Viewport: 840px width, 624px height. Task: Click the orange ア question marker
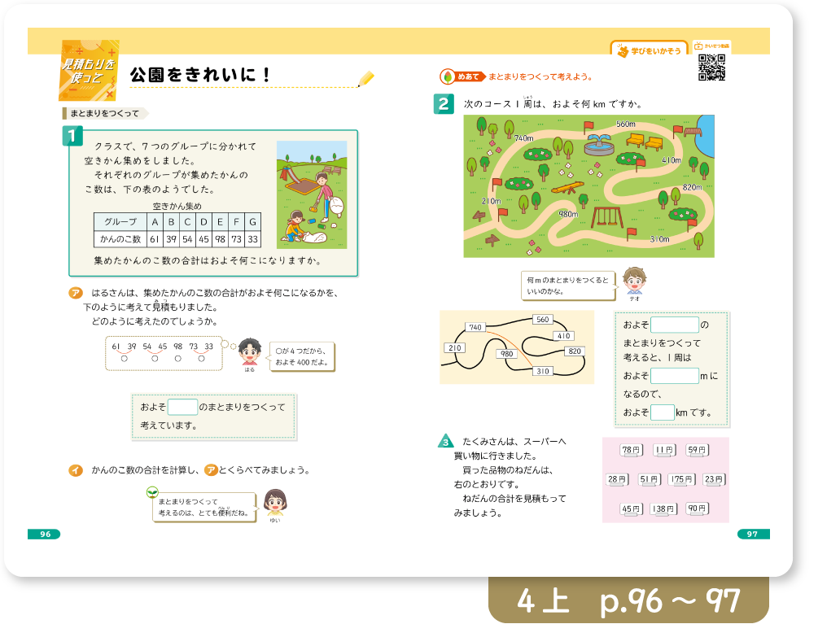pyautogui.click(x=75, y=293)
